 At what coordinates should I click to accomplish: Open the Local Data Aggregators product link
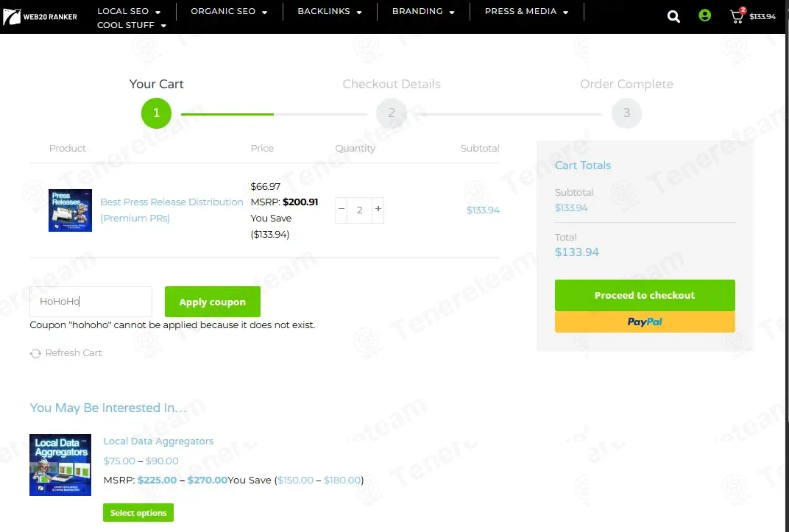pos(158,441)
